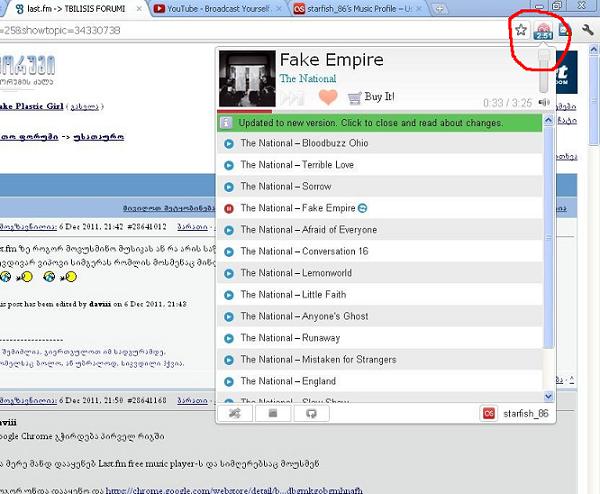Screen dimensions: 600x494
Task: Open the Last.fm player extension icon
Action: 543,31
